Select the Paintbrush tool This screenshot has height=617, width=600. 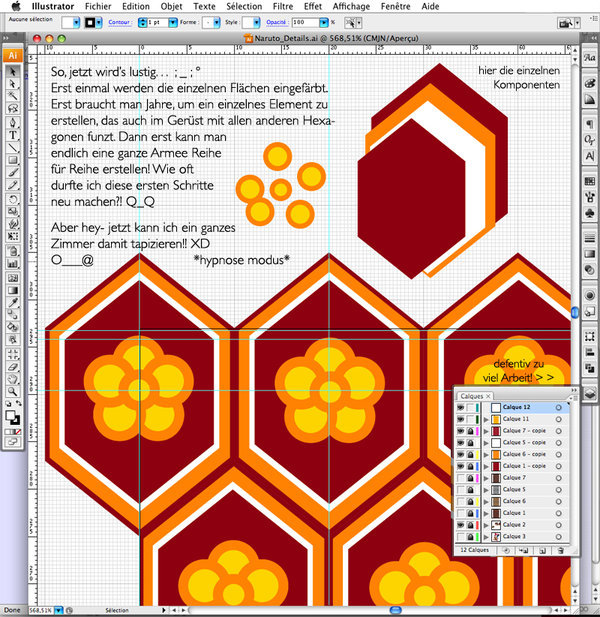tap(13, 172)
